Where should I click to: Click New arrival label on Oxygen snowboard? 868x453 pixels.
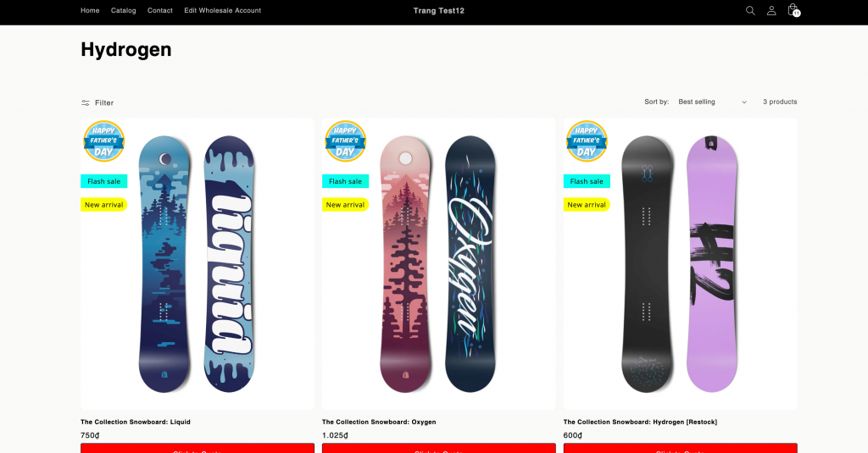pyautogui.click(x=346, y=205)
